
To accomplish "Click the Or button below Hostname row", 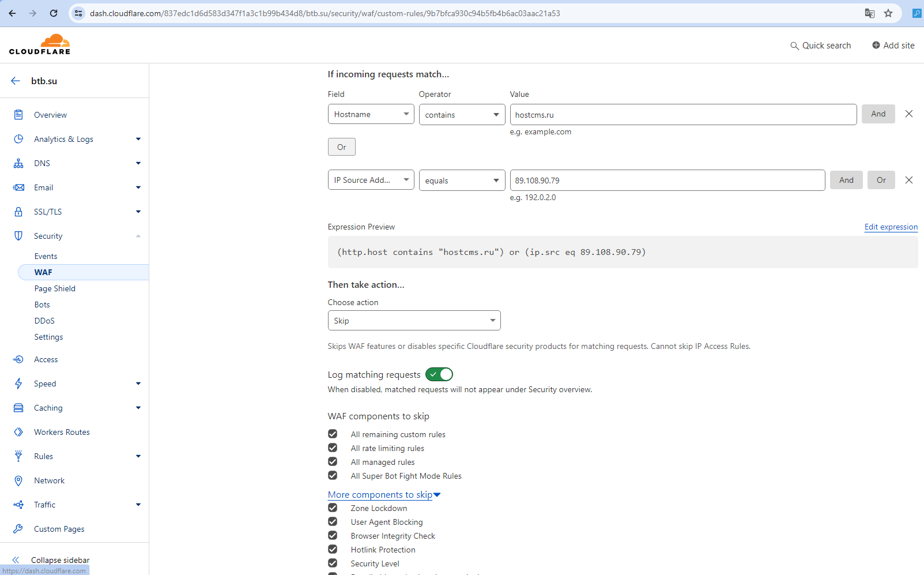I will (x=342, y=147).
